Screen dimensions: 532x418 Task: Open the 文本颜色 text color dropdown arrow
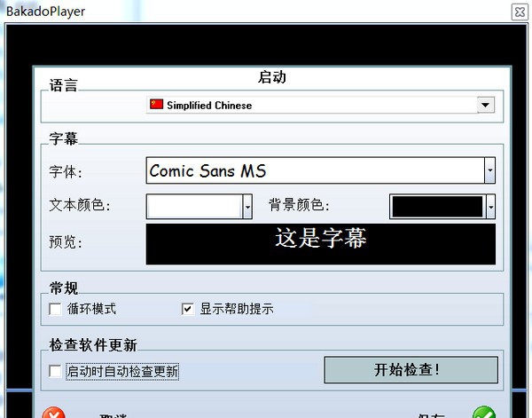247,207
